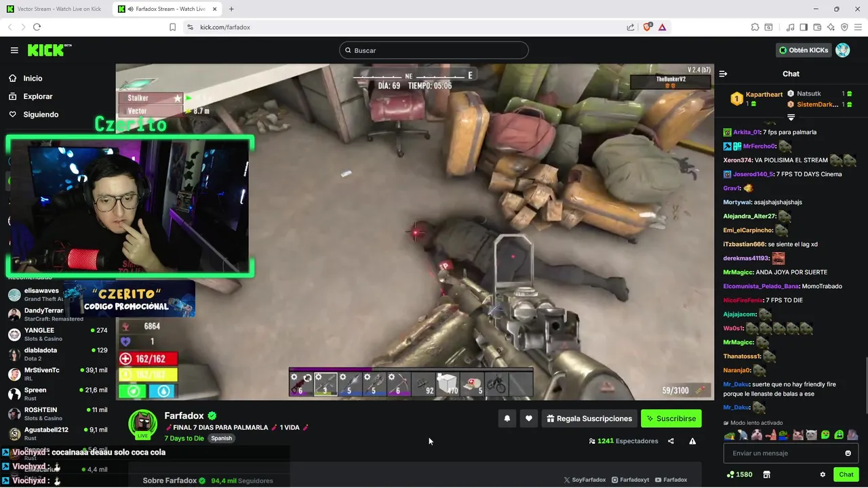The height and width of the screenshot is (488, 868).
Task: Click the share stream icon
Action: (671, 441)
